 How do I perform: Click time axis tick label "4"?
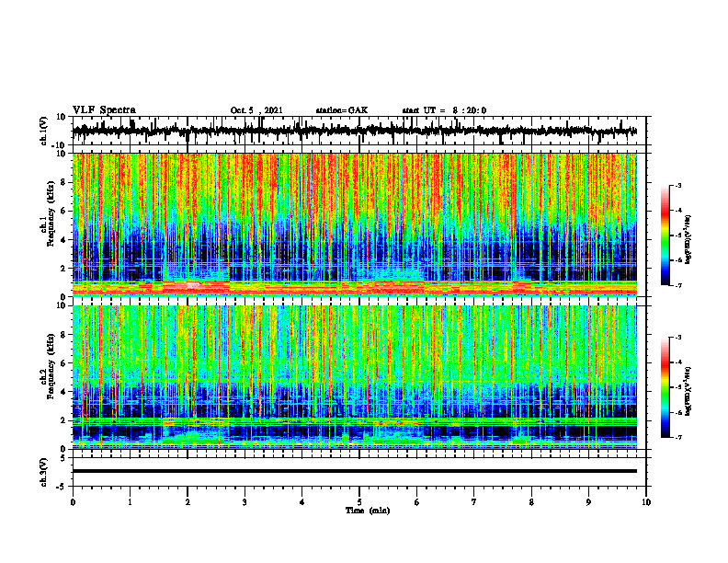coord(302,502)
